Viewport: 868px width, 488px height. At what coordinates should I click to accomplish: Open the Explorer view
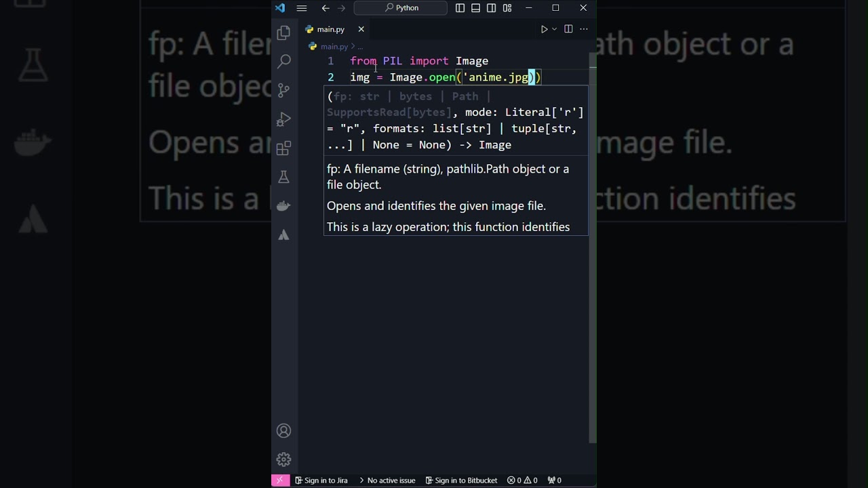[x=283, y=33]
